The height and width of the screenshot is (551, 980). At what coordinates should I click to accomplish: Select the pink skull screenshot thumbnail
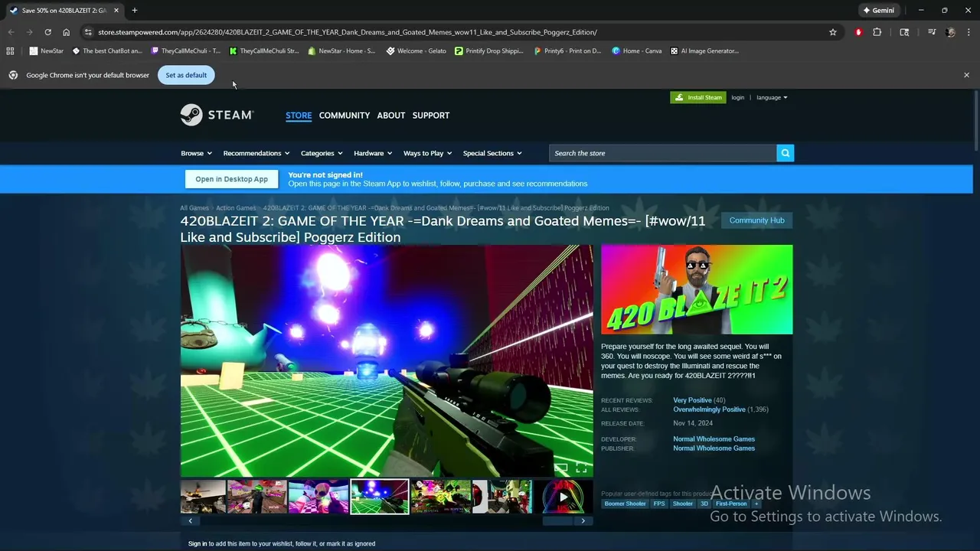coord(318,497)
